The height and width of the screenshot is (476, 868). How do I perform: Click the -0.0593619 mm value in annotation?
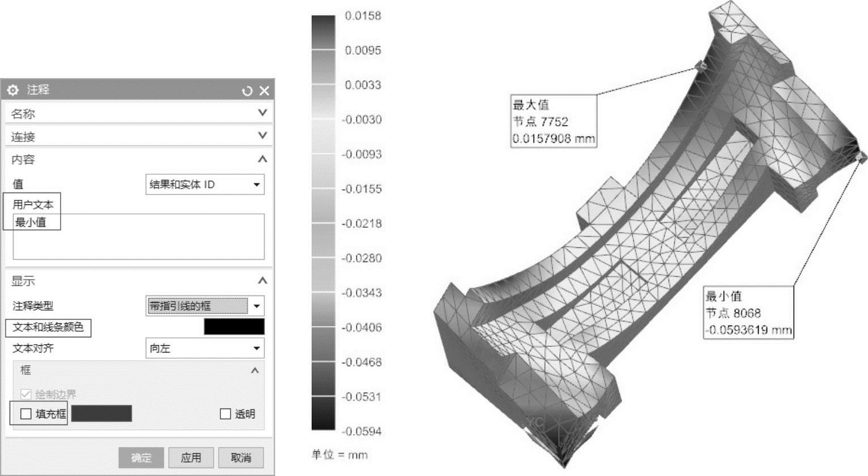pos(748,329)
